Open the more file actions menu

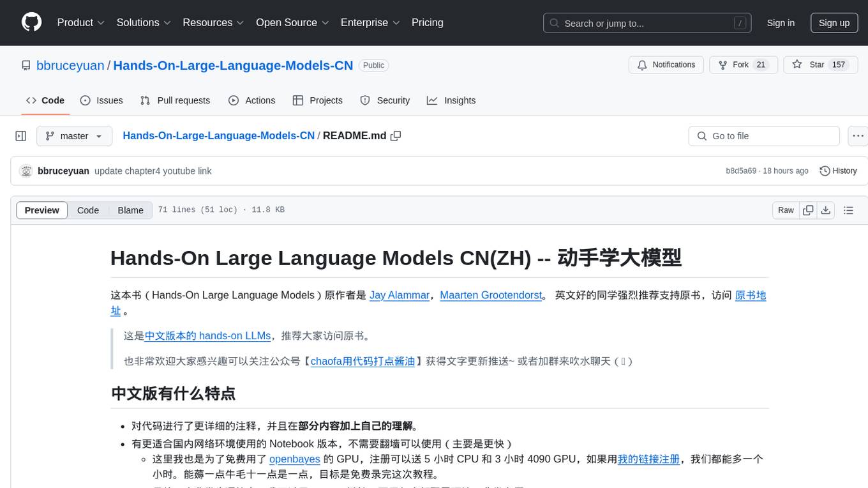pyautogui.click(x=858, y=136)
